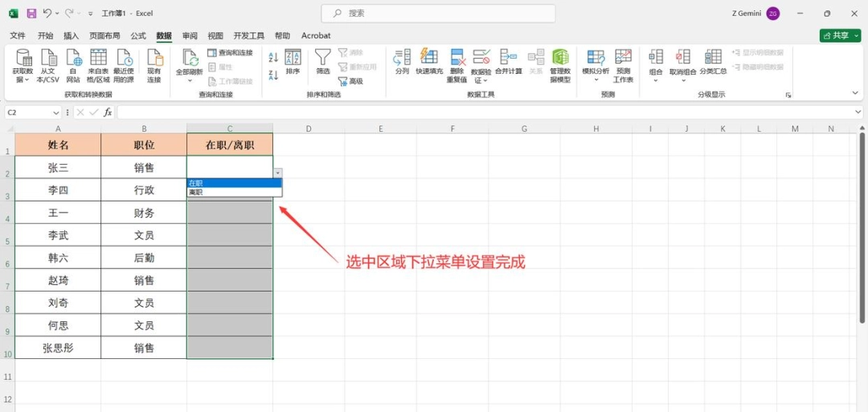This screenshot has height=412, width=868.
Task: Select column D header
Action: point(309,128)
